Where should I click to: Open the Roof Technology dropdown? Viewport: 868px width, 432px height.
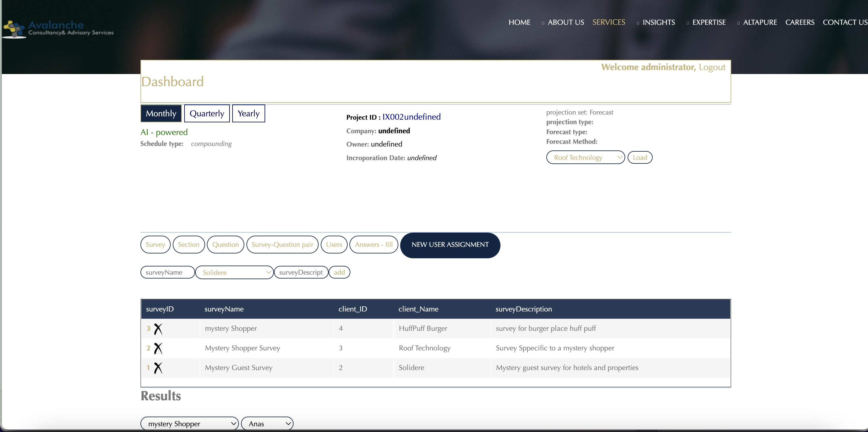(585, 157)
